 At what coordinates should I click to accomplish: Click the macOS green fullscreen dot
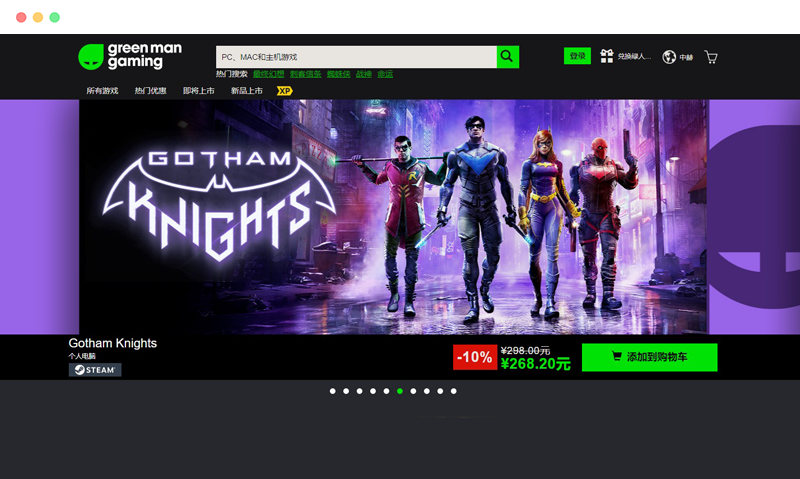click(x=55, y=17)
